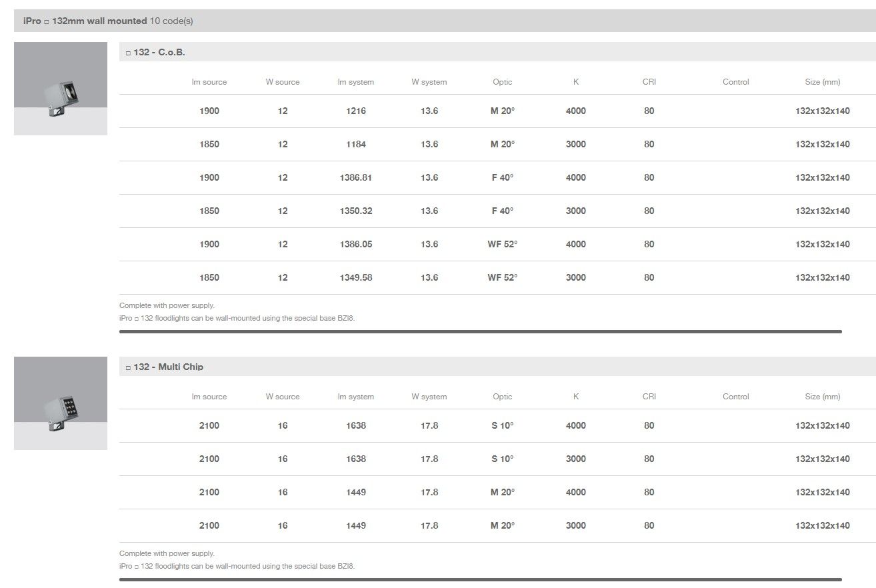This screenshot has width=876, height=588.
Task: Click the "Control" header in the C.o.B. table
Action: click(x=736, y=82)
